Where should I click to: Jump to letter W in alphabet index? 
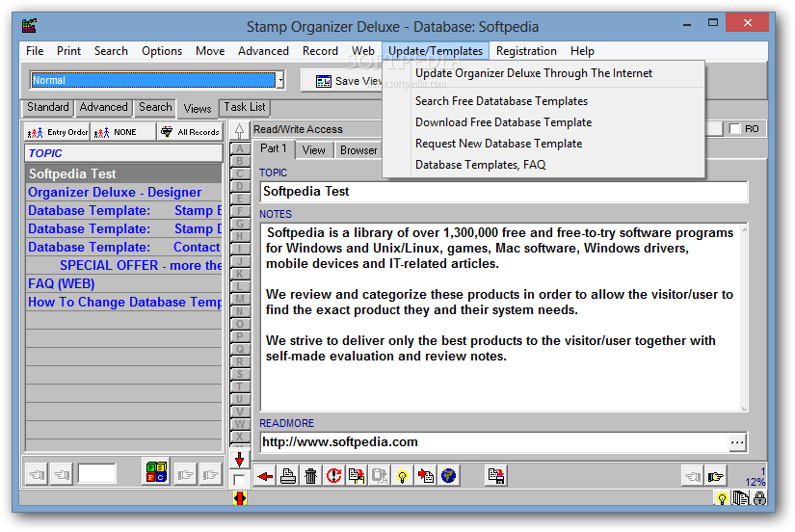click(x=239, y=424)
